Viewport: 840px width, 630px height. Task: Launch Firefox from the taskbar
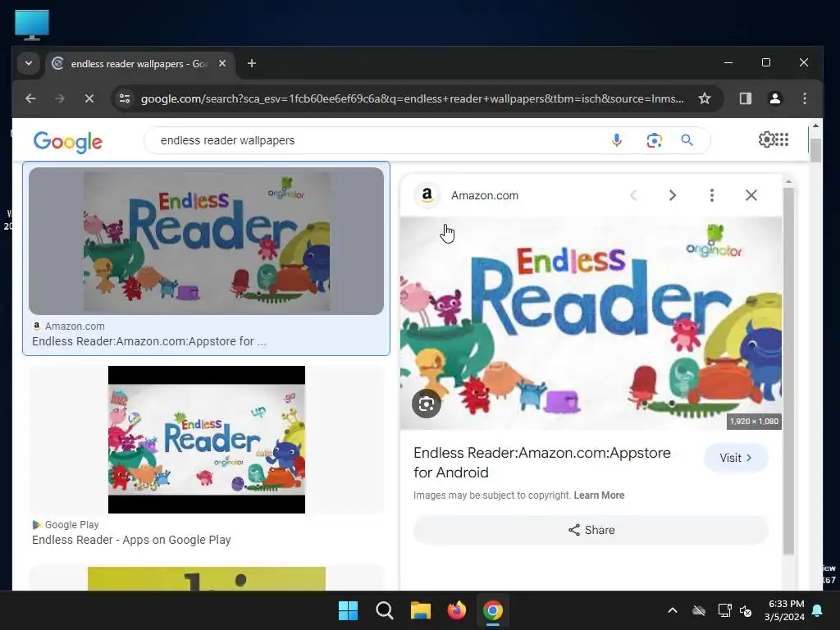[456, 610]
